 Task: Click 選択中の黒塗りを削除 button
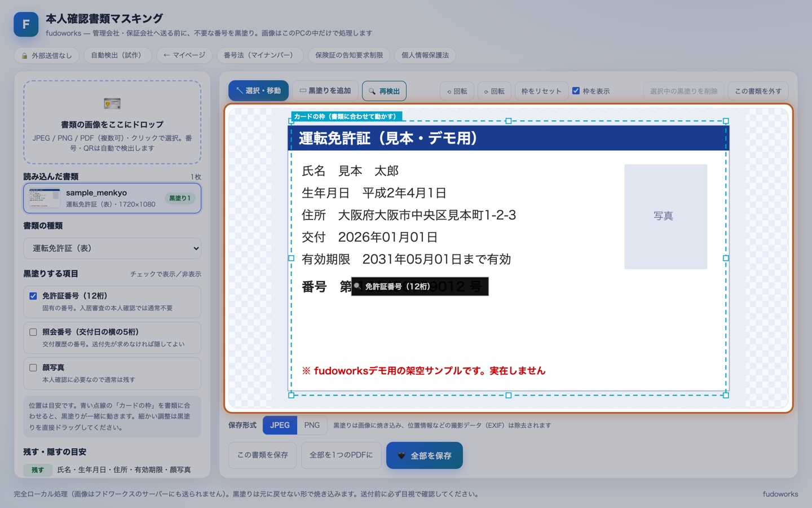(683, 91)
